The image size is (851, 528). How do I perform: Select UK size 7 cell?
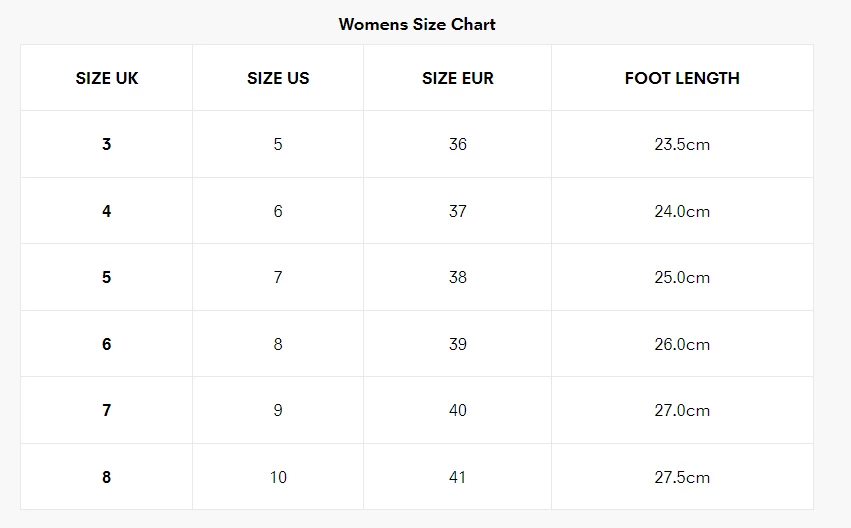pyautogui.click(x=107, y=410)
